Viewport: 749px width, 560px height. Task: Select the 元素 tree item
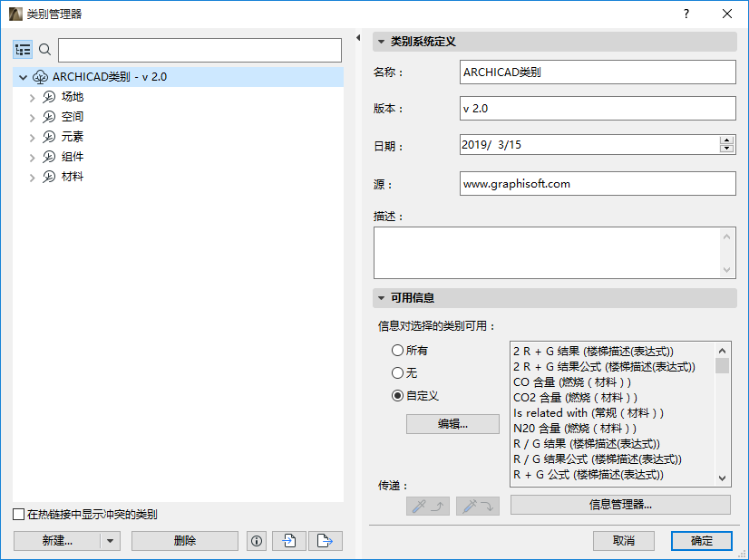tap(73, 136)
